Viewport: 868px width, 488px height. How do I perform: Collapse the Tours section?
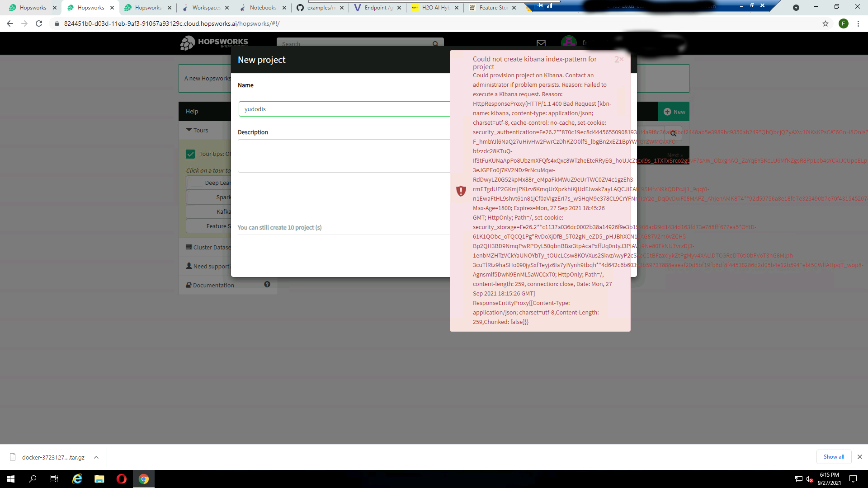pyautogui.click(x=189, y=130)
